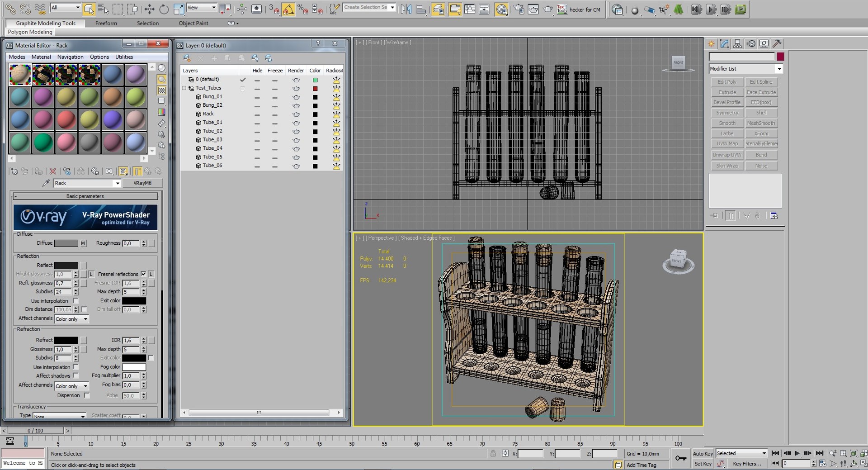Image resolution: width=868 pixels, height=470 pixels.
Task: Enable Use interpolation under Reflection
Action: (76, 301)
